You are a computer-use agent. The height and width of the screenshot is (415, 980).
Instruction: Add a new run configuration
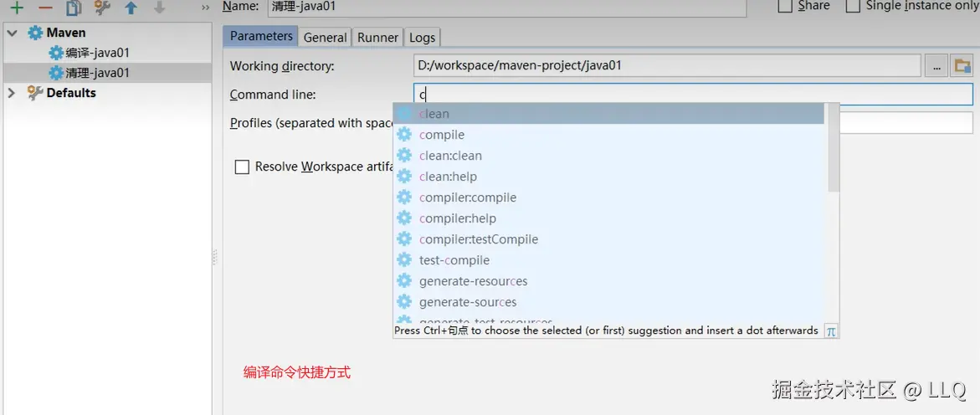coord(17,8)
